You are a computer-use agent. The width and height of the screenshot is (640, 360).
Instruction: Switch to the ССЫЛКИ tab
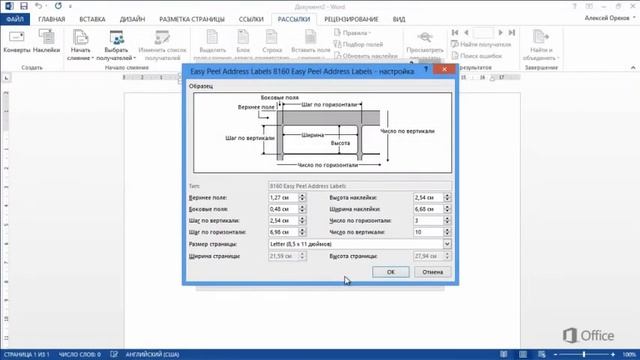coord(251,19)
